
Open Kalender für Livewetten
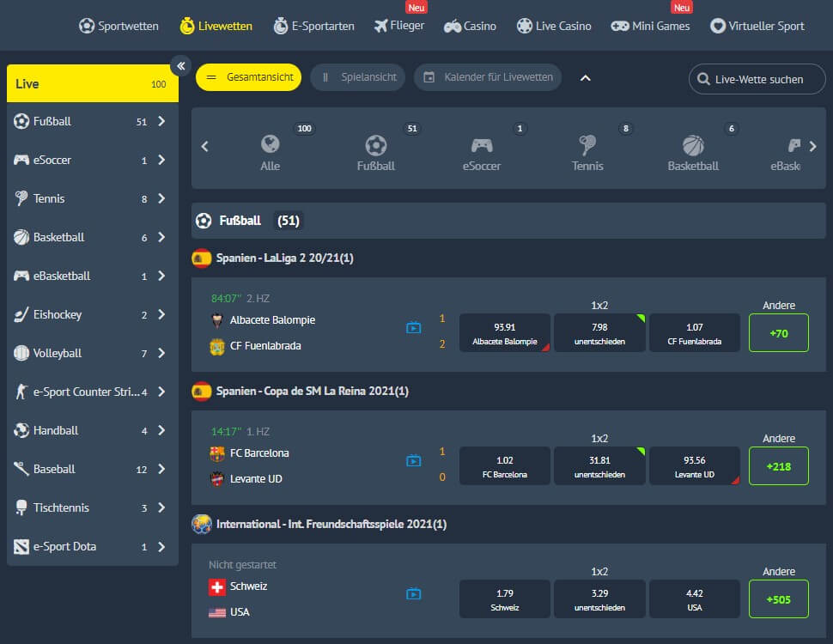(x=488, y=77)
